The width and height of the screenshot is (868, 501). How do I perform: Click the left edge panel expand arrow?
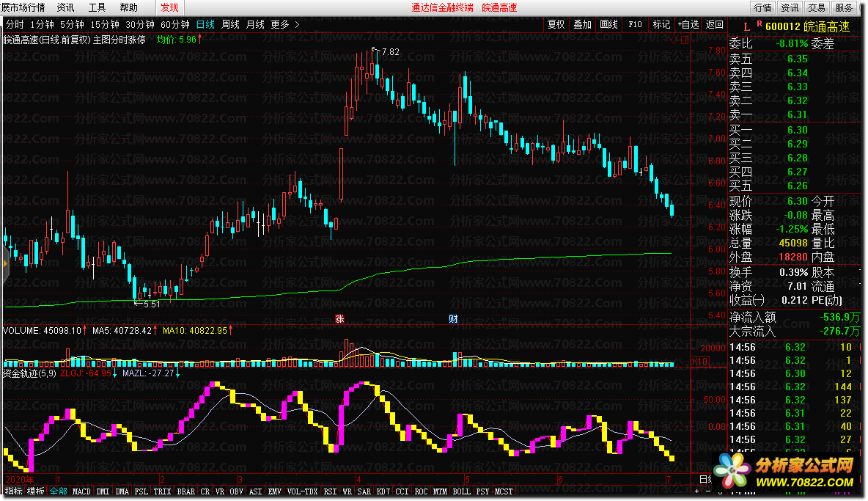pos(5,263)
